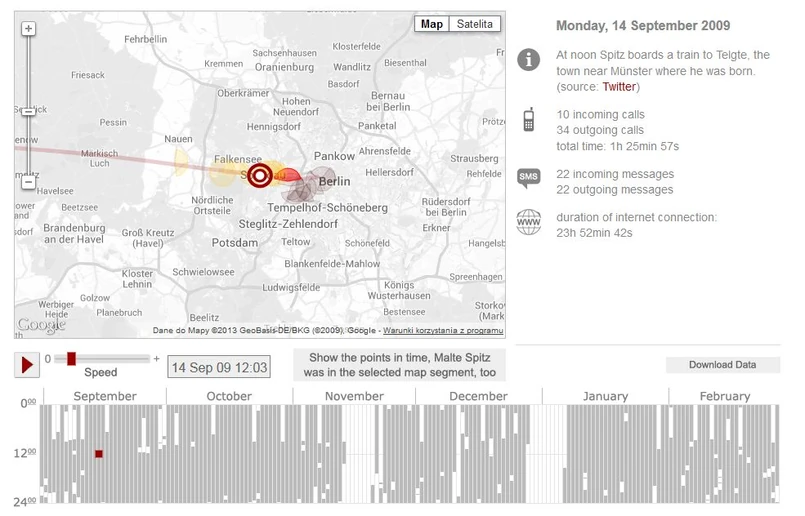Screen dimensions: 805x516
Task: Select the Map view type
Action: tap(432, 25)
